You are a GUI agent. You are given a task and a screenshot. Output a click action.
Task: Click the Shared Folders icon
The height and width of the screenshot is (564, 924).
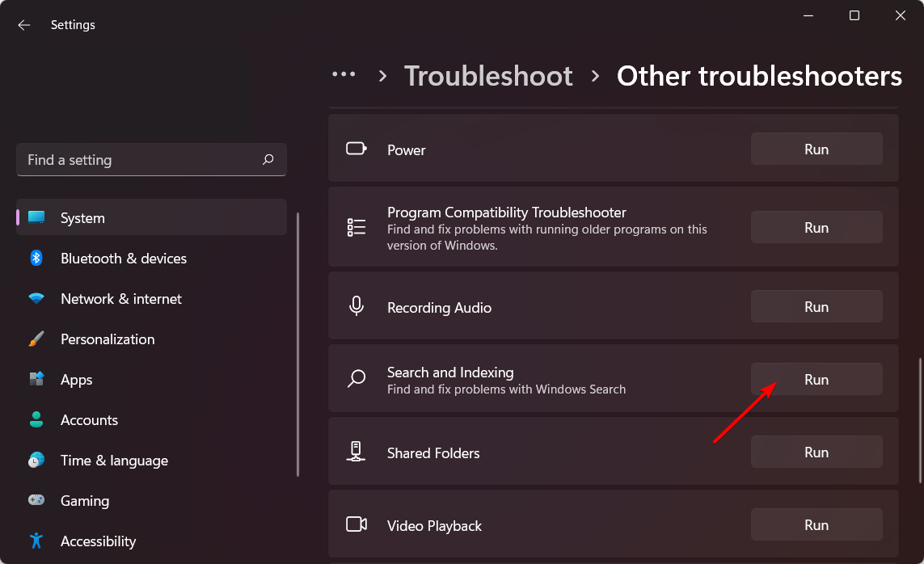tap(356, 452)
